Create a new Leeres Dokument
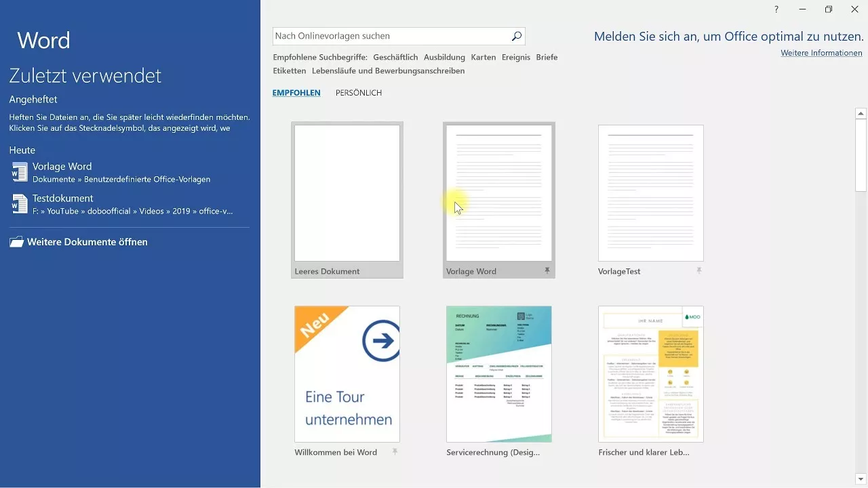Screen dimensions: 868x488 point(347,192)
